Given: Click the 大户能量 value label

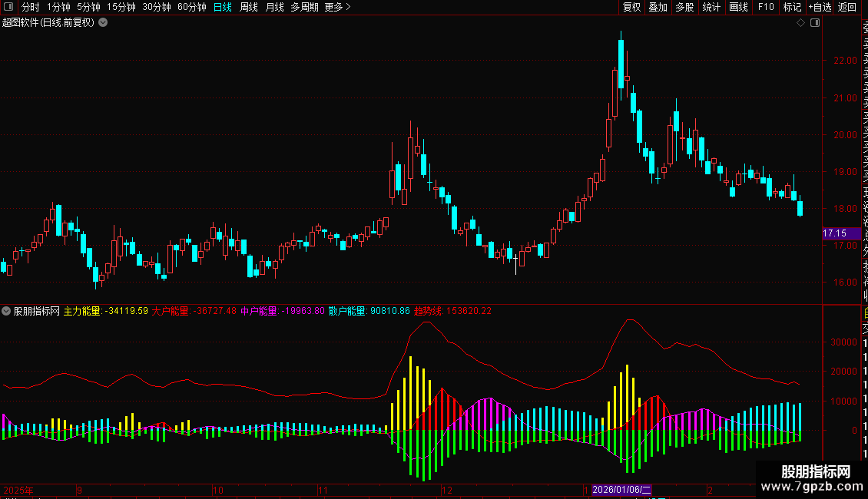Looking at the screenshot, I should 194,311.
